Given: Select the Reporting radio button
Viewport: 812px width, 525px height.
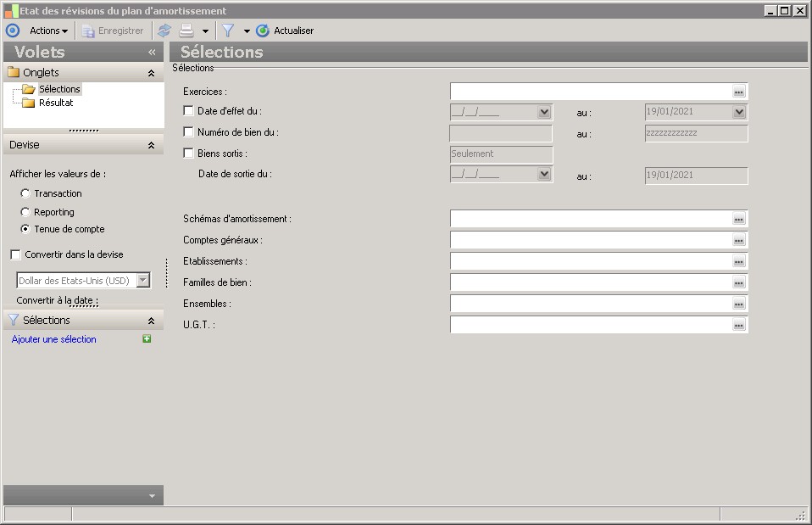Looking at the screenshot, I should [25, 212].
